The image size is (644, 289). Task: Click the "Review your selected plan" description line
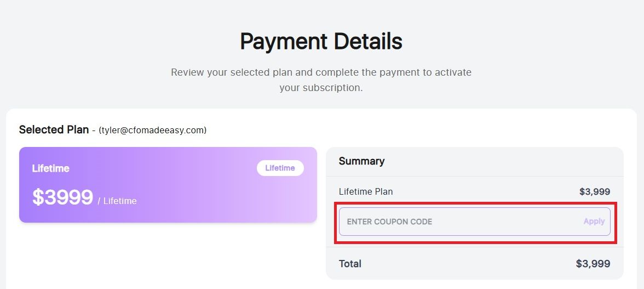pyautogui.click(x=321, y=72)
